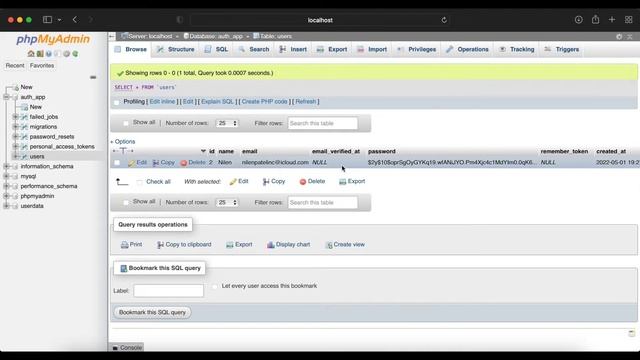Screen dimensions: 640x360
Task: Open lower Number of rows dropdown
Action: [227, 202]
